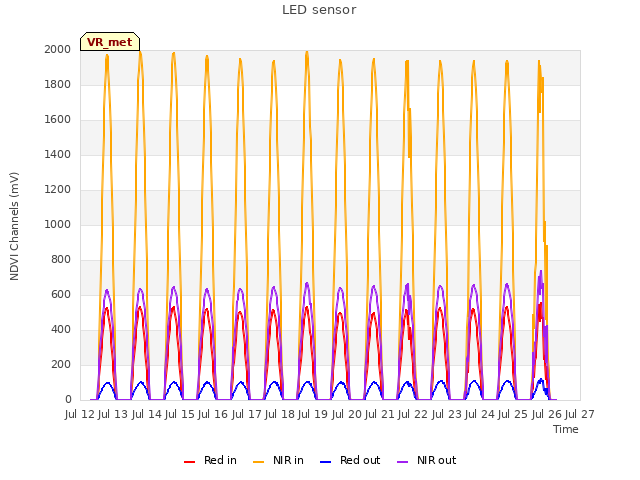The height and width of the screenshot is (480, 640).
Task: Click the Time axis label
Action: (566, 429)
